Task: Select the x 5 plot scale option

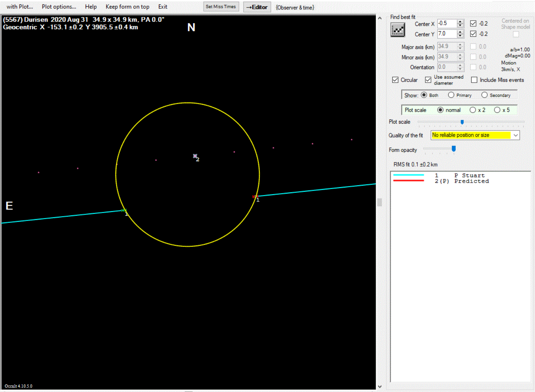Action: (x=497, y=110)
